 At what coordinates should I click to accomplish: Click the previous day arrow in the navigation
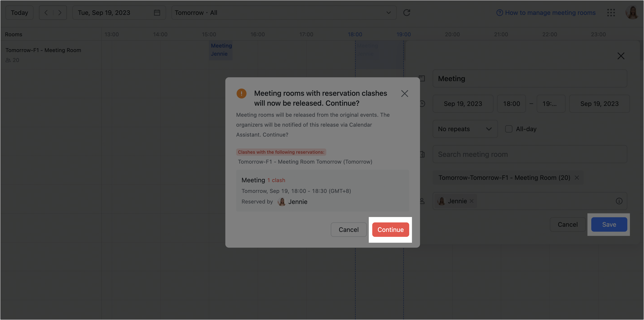(x=46, y=12)
